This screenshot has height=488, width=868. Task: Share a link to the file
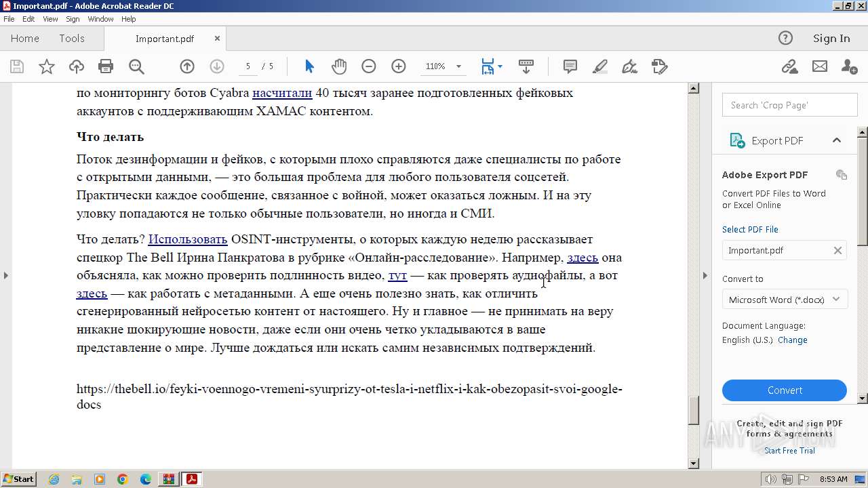click(x=789, y=66)
